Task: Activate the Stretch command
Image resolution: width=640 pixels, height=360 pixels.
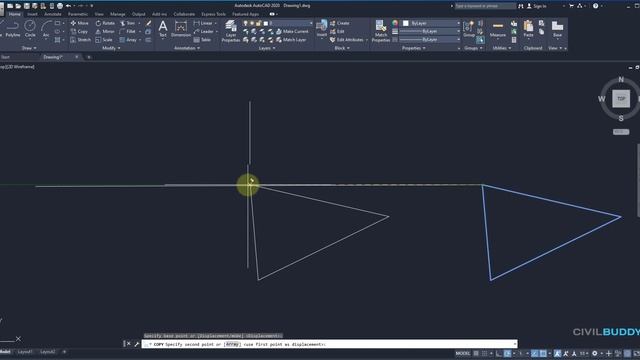Action: pos(80,40)
